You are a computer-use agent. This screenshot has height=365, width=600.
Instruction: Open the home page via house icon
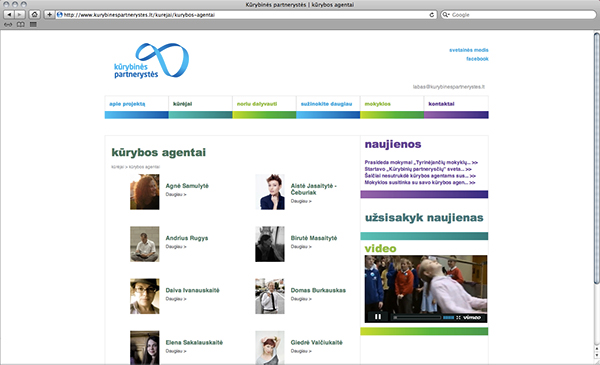pos(34,15)
